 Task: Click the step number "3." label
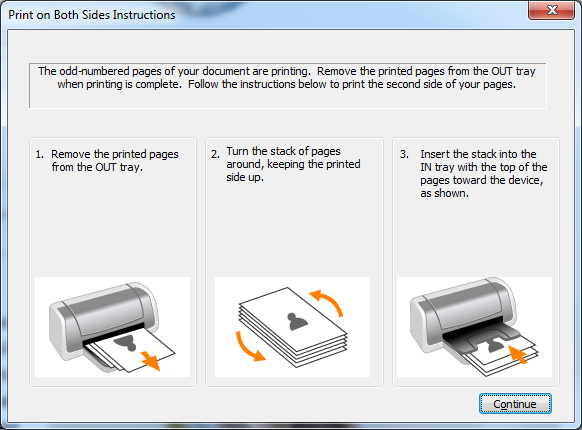[404, 154]
